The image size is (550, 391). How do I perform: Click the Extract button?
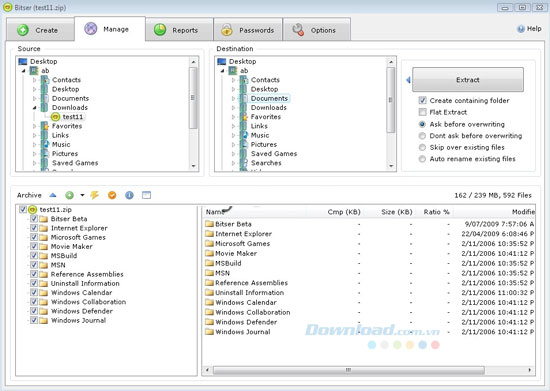point(468,80)
